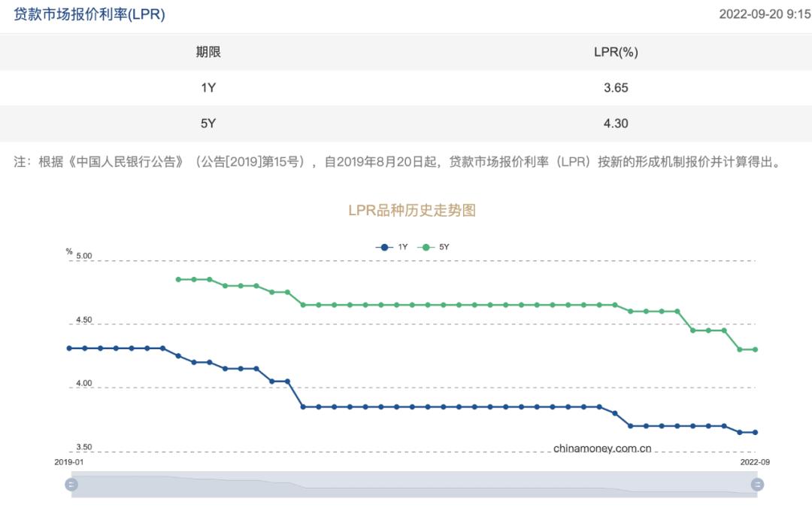Click the first blue 1Y data point

click(69, 348)
